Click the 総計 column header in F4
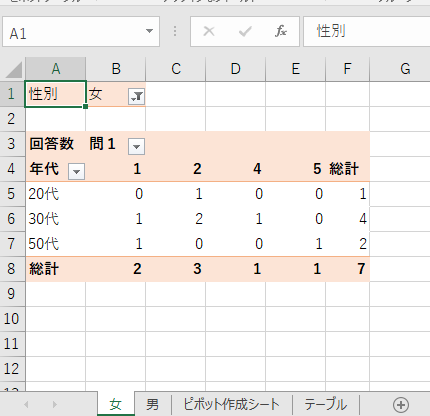This screenshot has height=416, width=430. (x=344, y=169)
